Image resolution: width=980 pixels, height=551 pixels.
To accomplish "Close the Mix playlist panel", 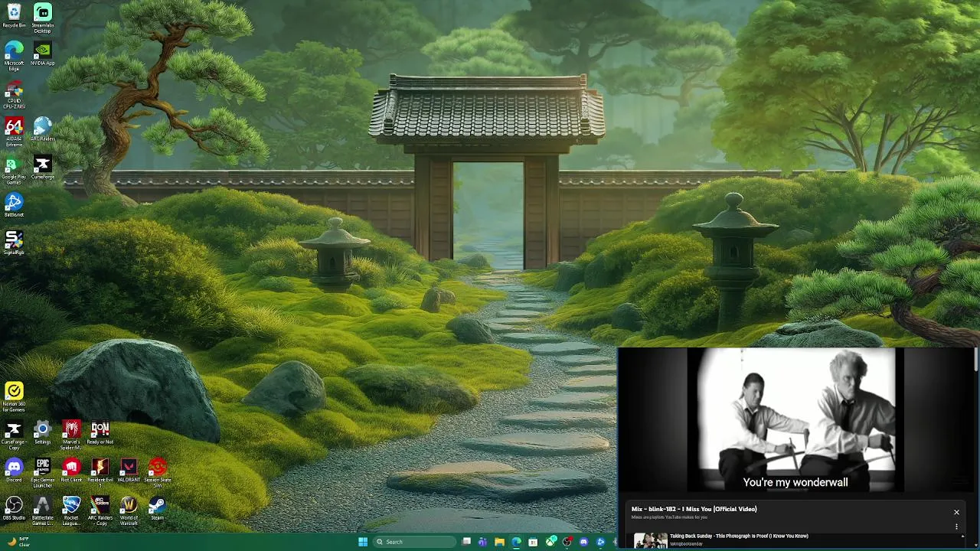I will (x=956, y=512).
